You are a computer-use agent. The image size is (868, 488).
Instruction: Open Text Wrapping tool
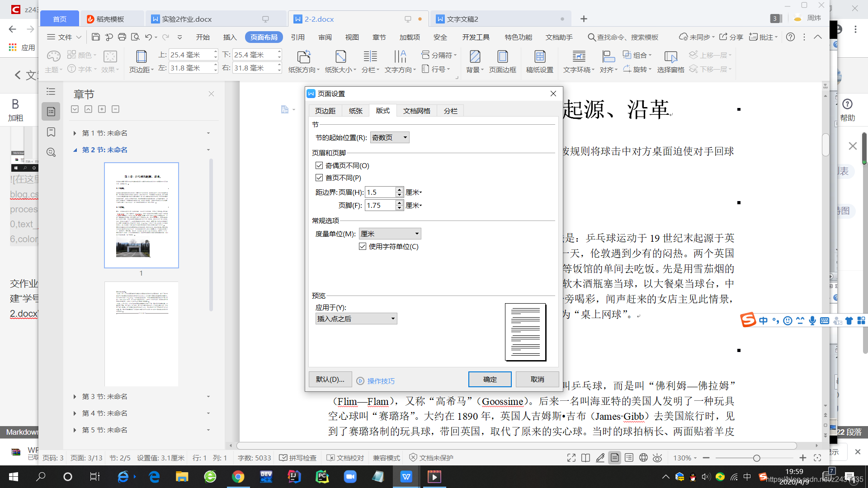[579, 61]
